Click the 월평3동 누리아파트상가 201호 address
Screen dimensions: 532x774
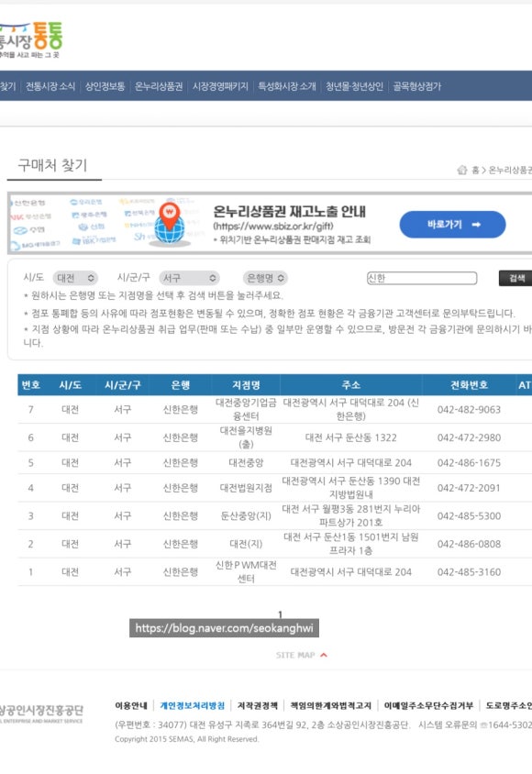(351, 515)
